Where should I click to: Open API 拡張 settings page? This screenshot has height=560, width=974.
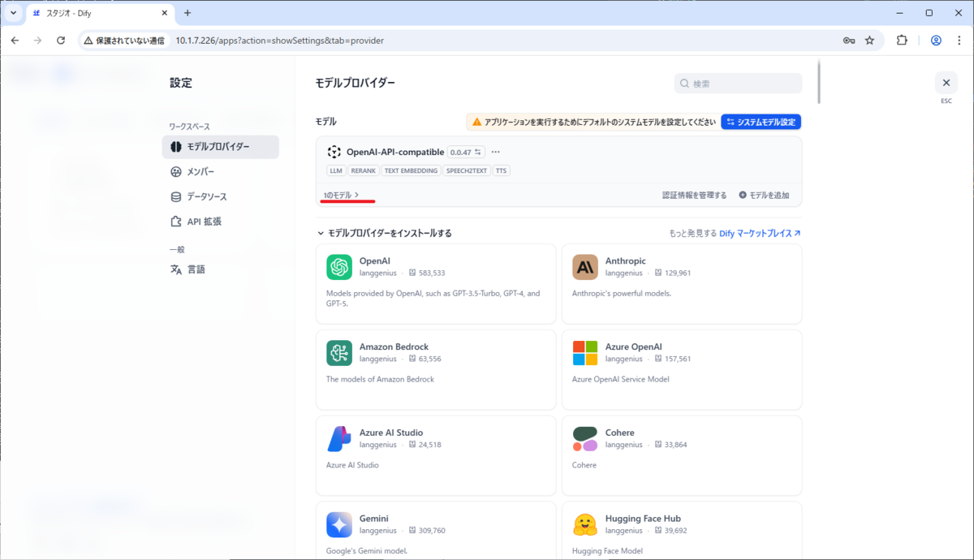(221, 221)
